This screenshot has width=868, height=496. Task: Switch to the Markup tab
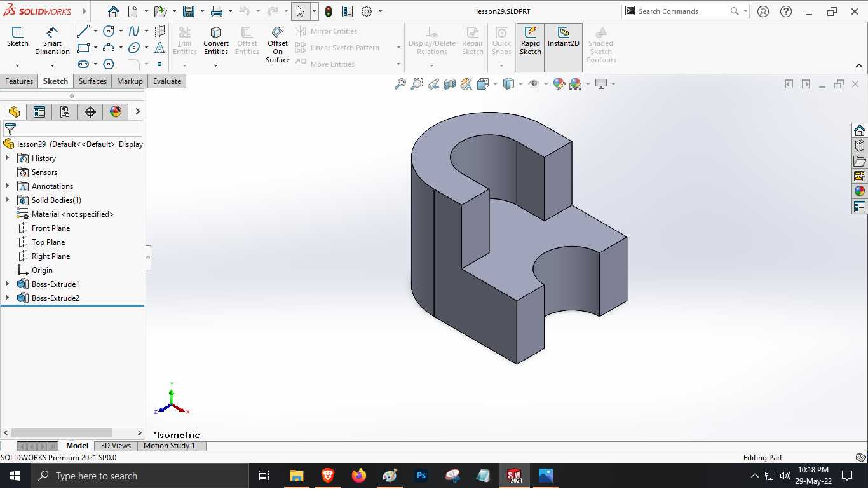click(x=130, y=81)
